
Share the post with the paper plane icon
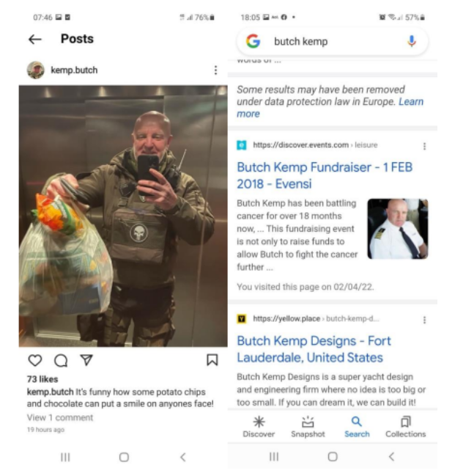coord(86,360)
